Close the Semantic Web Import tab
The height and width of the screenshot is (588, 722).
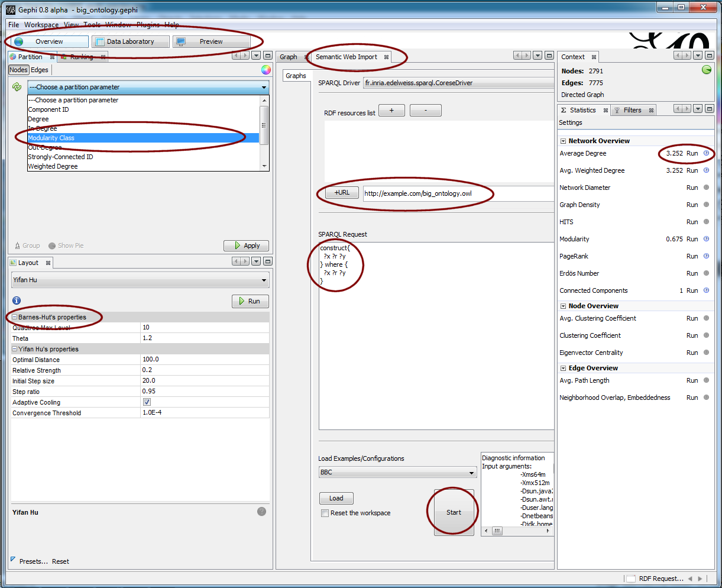(x=386, y=57)
